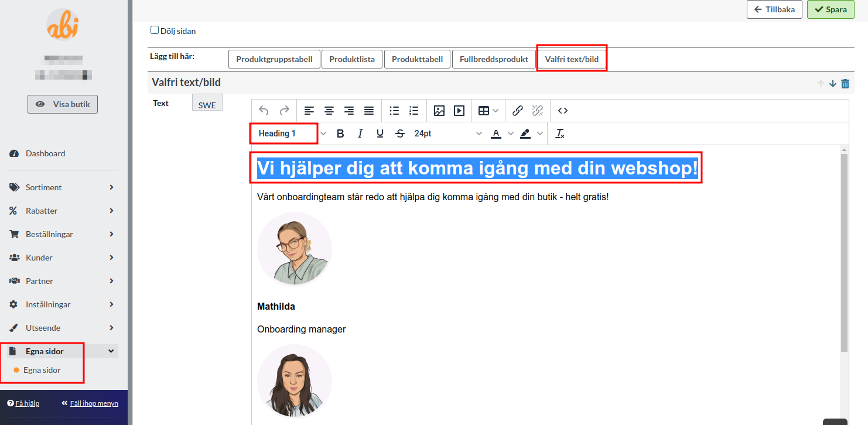This screenshot has height=425, width=868.
Task: Open the Heading 1 block format dropdown
Action: tap(290, 133)
